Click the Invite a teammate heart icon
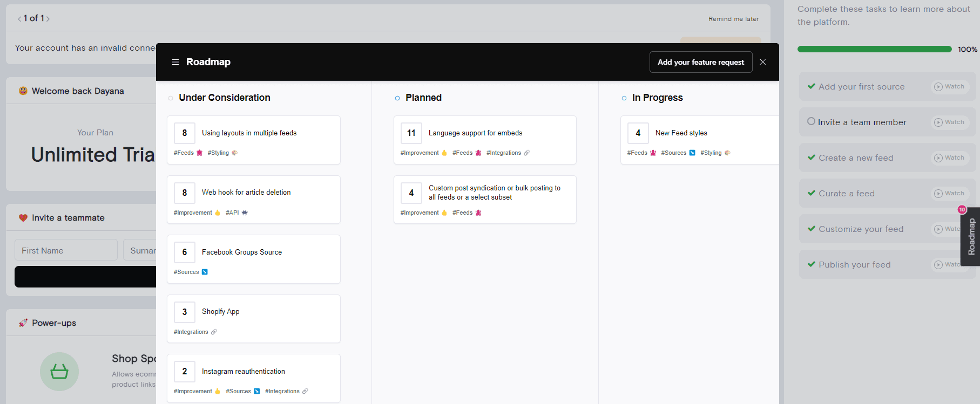Image resolution: width=980 pixels, height=404 pixels. pos(23,218)
